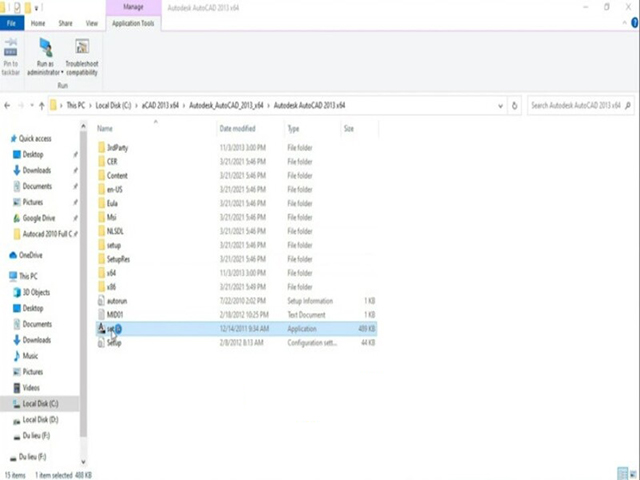Click aCAD 2013 x64 breadcrumb segment

(x=160, y=105)
